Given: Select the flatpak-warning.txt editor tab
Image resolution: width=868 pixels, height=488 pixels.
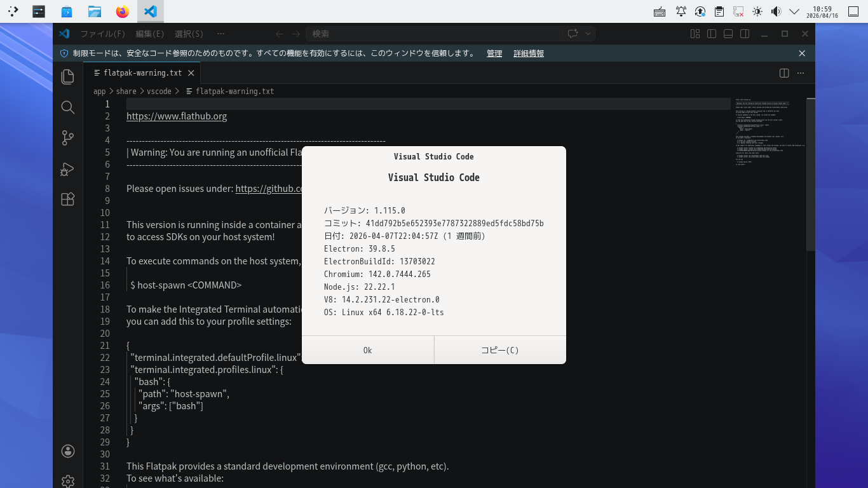Looking at the screenshot, I should click(x=142, y=73).
